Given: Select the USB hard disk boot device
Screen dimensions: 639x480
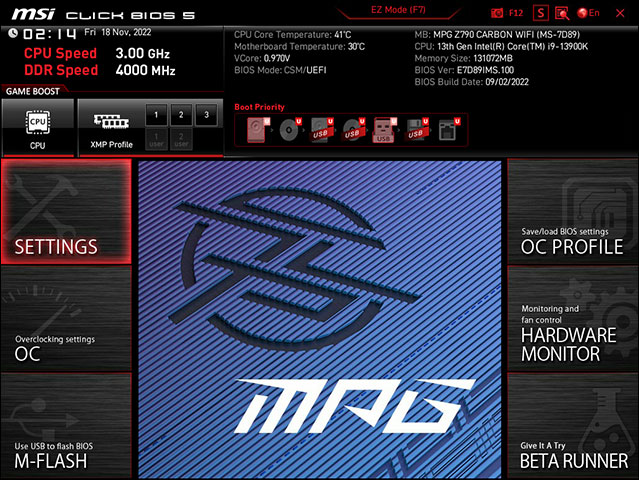Looking at the screenshot, I should click(x=322, y=130).
